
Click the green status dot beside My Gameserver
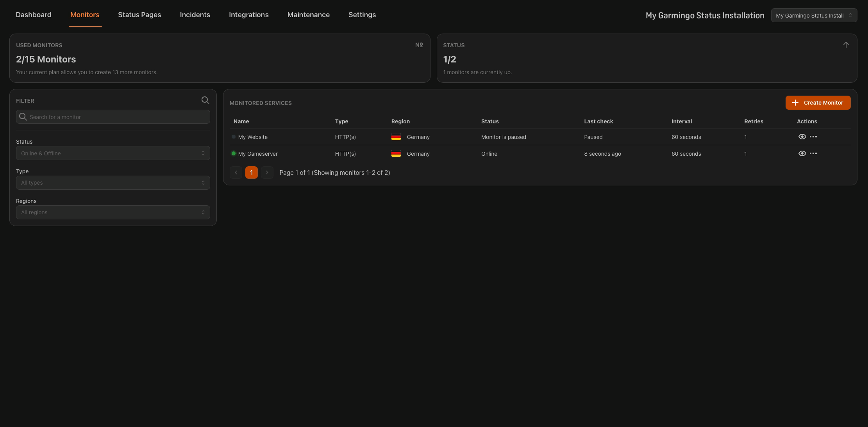pos(234,153)
